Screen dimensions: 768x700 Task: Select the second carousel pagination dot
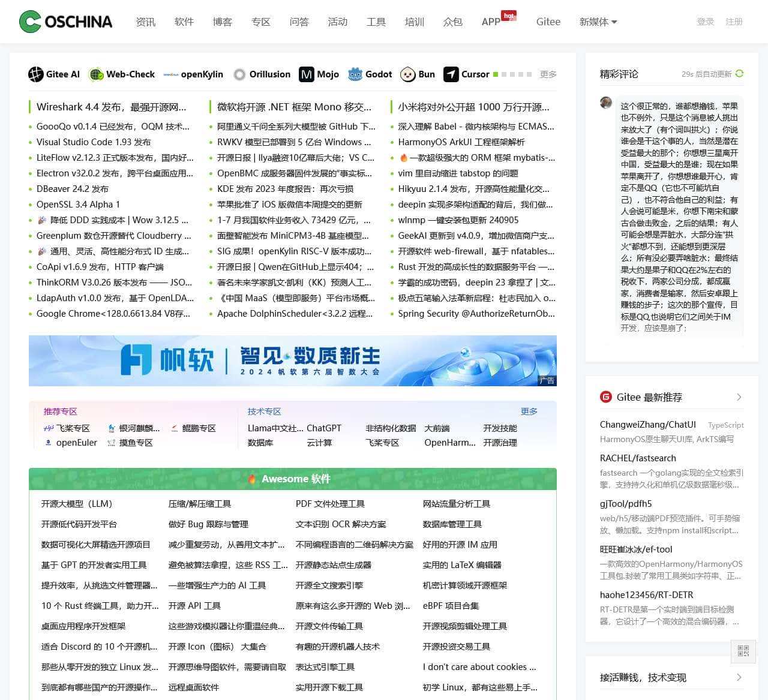click(504, 74)
